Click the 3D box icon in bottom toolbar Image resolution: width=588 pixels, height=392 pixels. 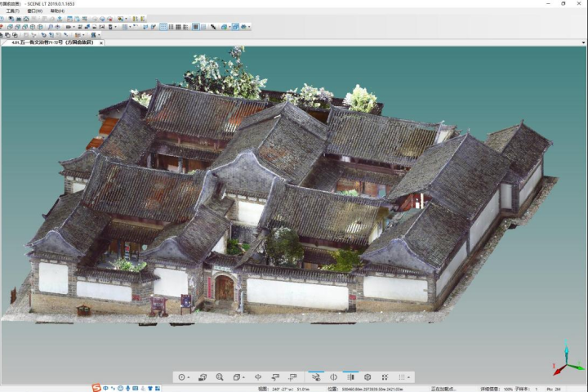367,377
